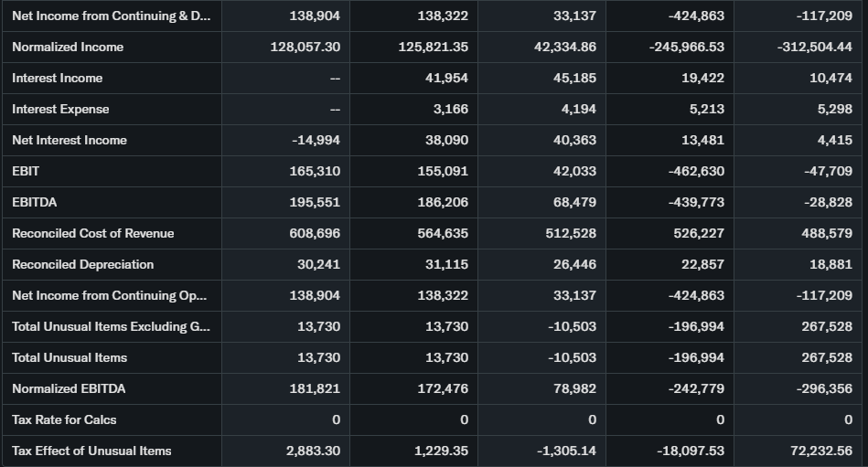Select the "Total Unusual Items Excluding G..." label
The image size is (868, 467).
pyautogui.click(x=110, y=326)
